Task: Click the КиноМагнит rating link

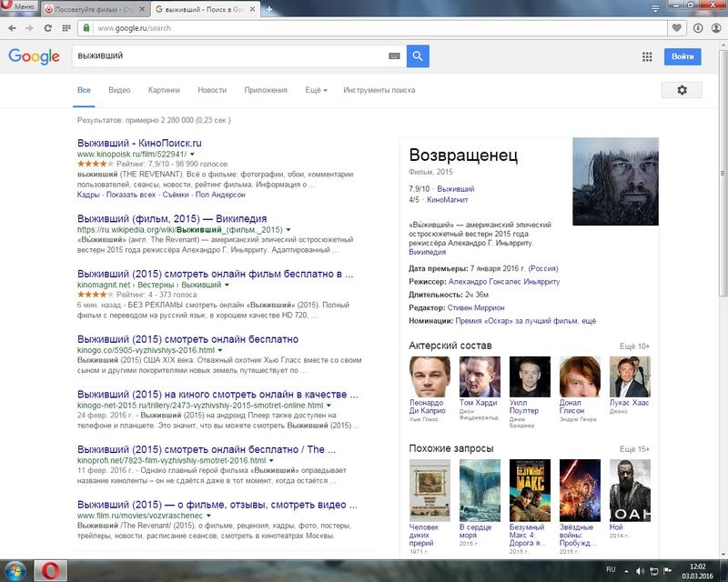Action: point(448,200)
